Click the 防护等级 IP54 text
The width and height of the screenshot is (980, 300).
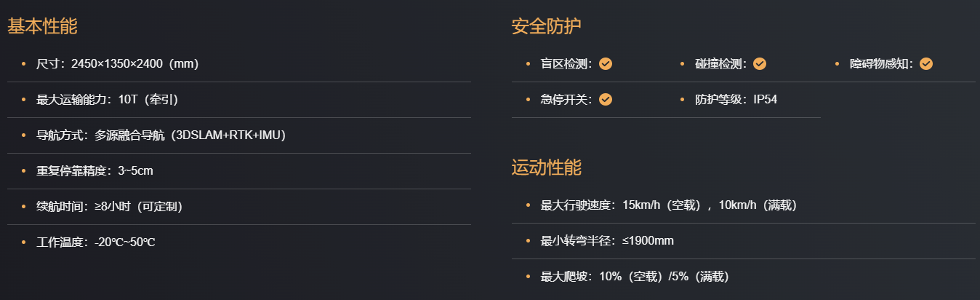[736, 100]
